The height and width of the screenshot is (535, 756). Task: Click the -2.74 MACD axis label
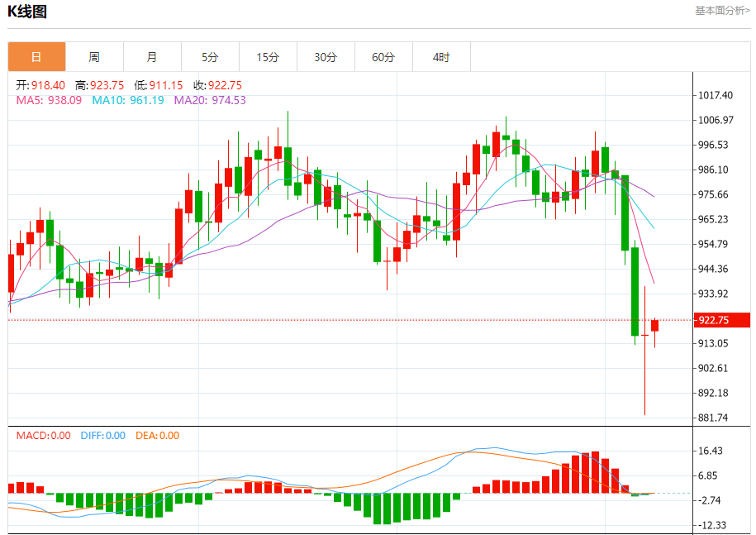[710, 501]
